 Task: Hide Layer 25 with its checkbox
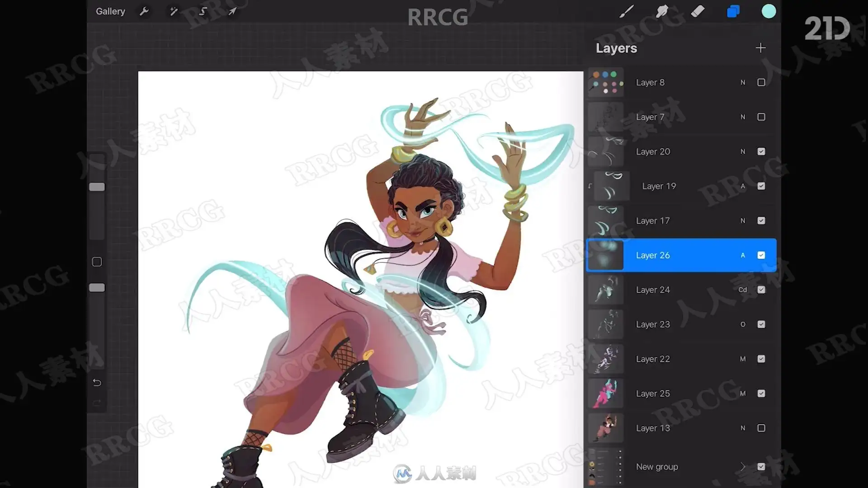point(761,394)
